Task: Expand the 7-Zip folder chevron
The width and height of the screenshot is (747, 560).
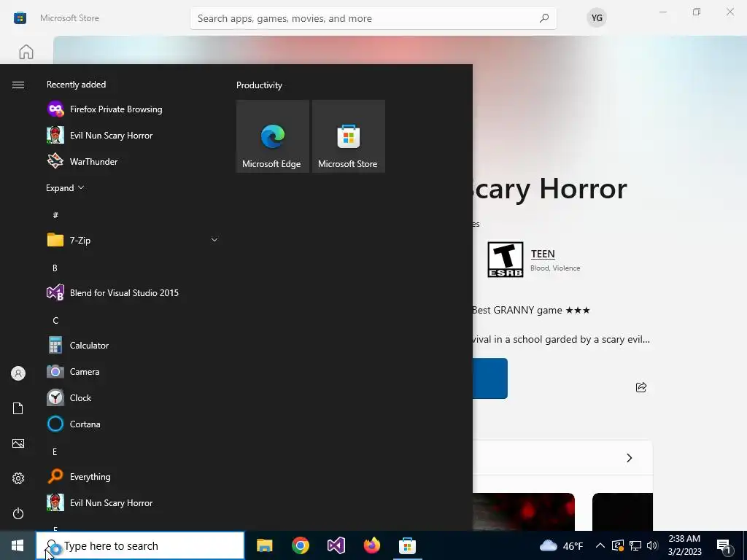Action: 214,240
